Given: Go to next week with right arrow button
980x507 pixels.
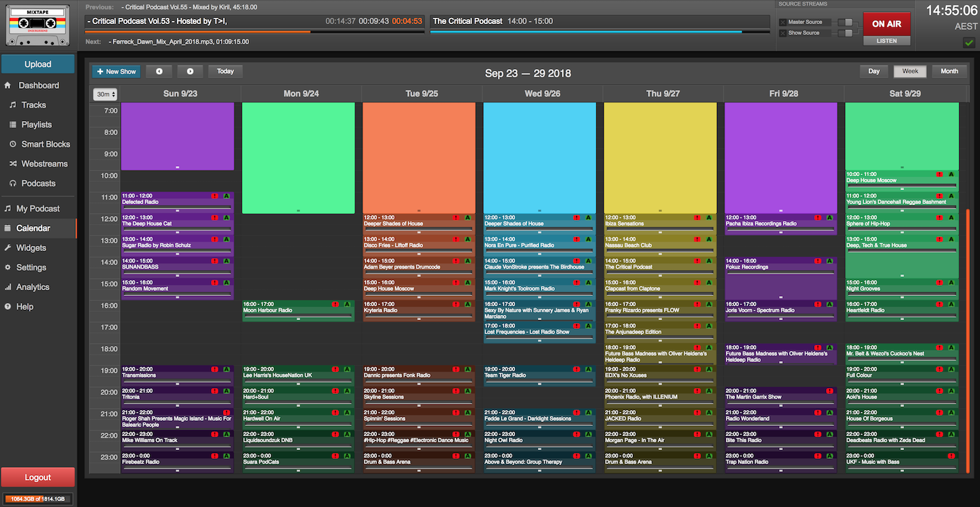Looking at the screenshot, I should pos(190,72).
